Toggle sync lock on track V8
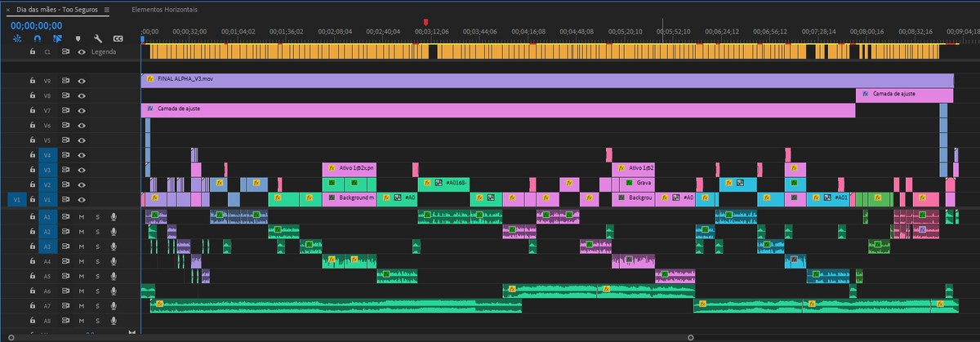Viewport: 980px width, 342px height. click(66, 96)
